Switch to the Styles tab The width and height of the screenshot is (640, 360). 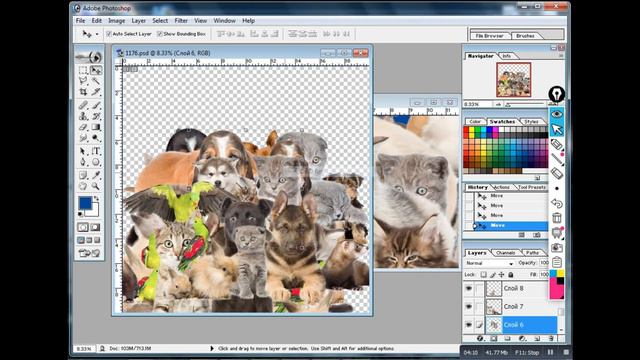(x=531, y=122)
